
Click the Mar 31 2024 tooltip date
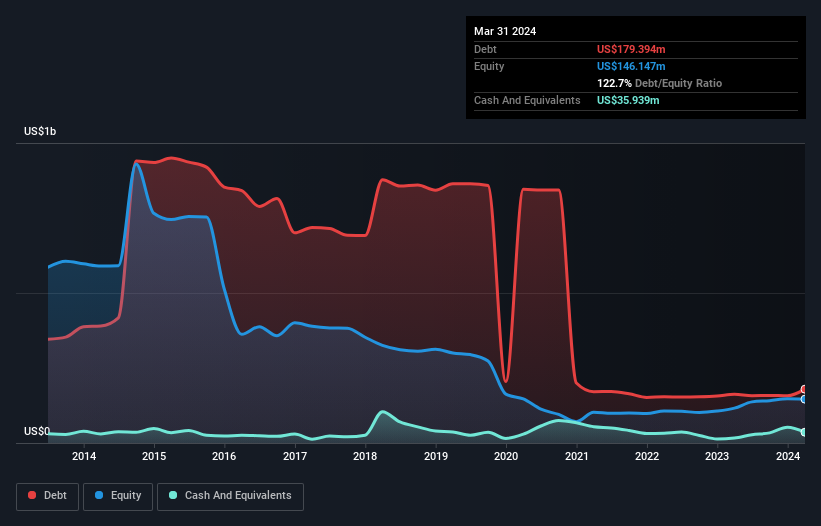[x=505, y=31]
